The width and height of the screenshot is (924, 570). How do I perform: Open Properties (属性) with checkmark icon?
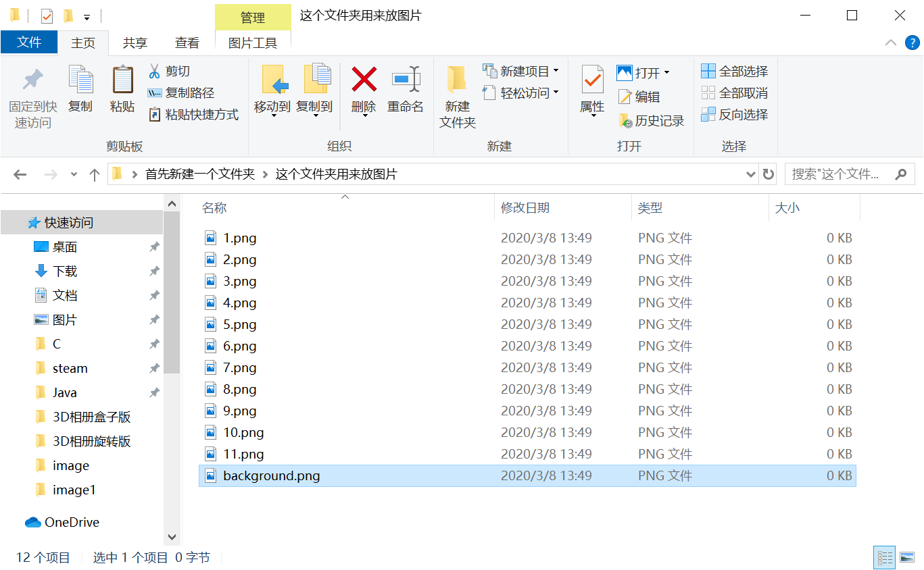point(592,91)
